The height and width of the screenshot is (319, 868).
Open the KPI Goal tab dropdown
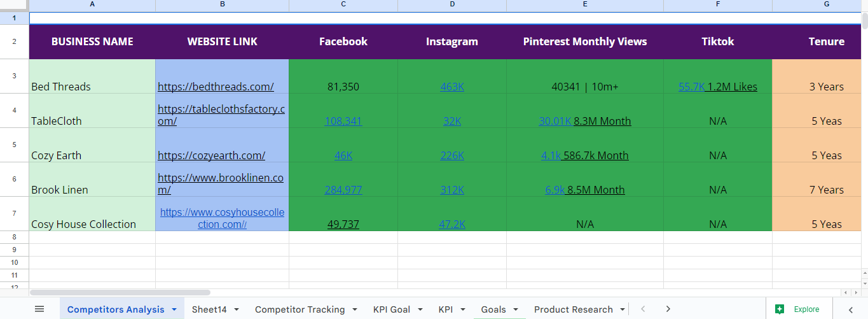(420, 309)
